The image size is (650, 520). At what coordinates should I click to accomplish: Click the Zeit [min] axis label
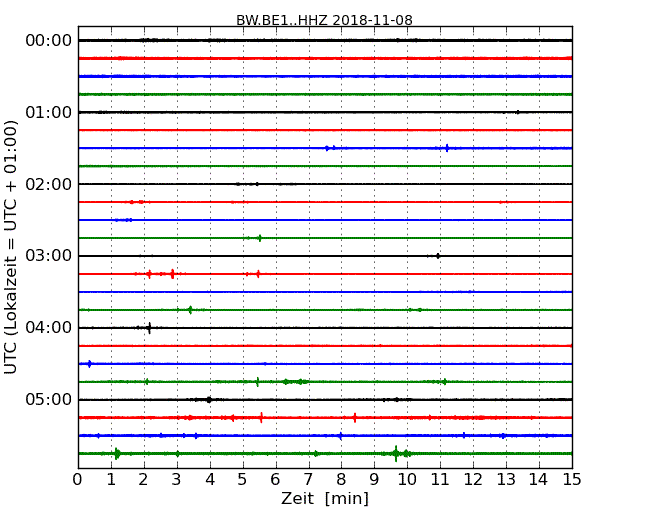325,498
